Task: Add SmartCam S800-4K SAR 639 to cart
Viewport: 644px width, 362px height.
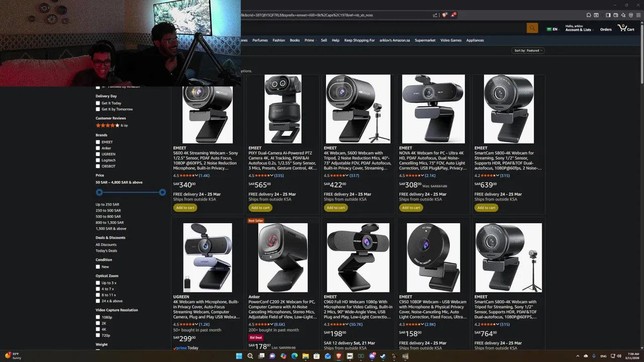Action: 487,208
